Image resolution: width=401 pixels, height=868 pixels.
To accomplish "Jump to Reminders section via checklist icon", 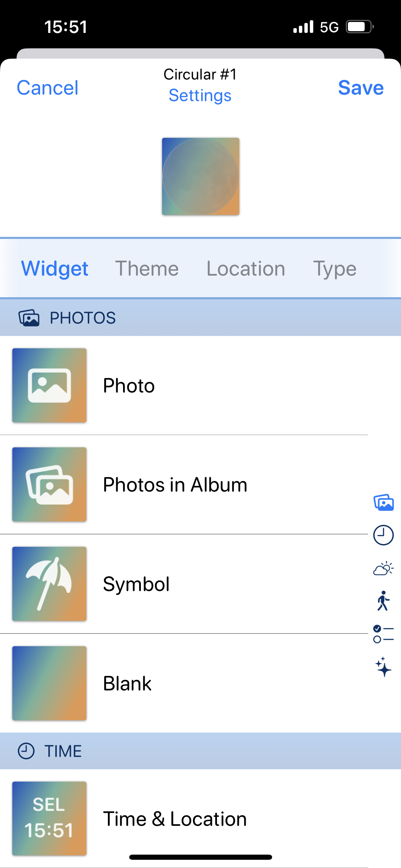I will pos(383,634).
